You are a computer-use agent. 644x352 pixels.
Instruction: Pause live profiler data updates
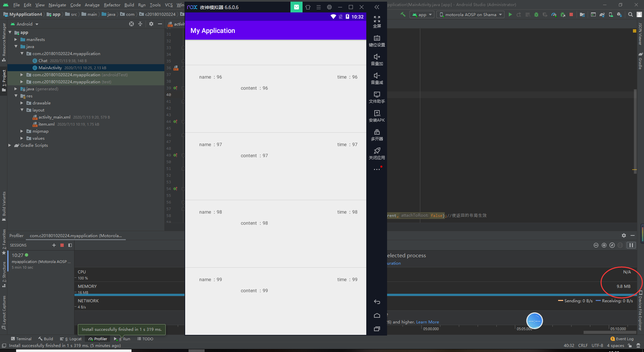[632, 245]
